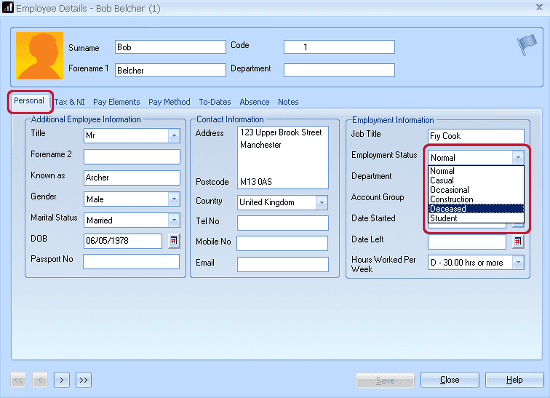Click the Forename 1 field
Viewport: 550px width, 398px height.
click(170, 70)
